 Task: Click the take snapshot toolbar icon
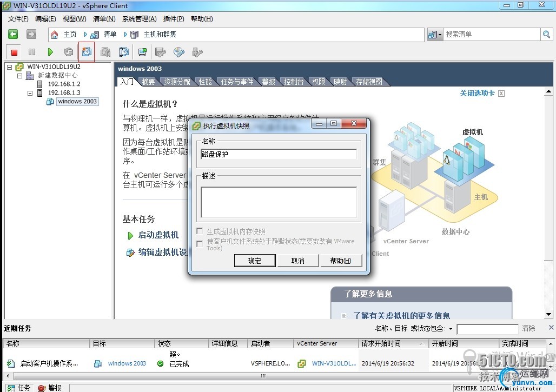87,52
